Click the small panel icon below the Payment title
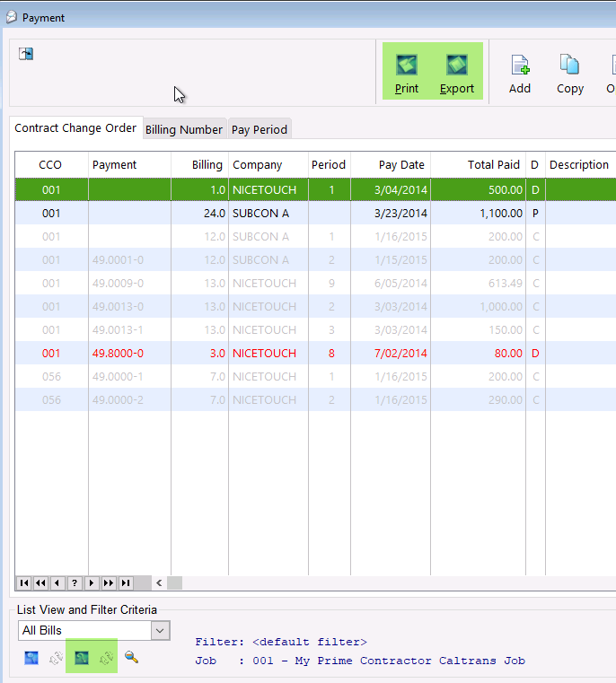Screen dimensions: 616x683 click(26, 54)
